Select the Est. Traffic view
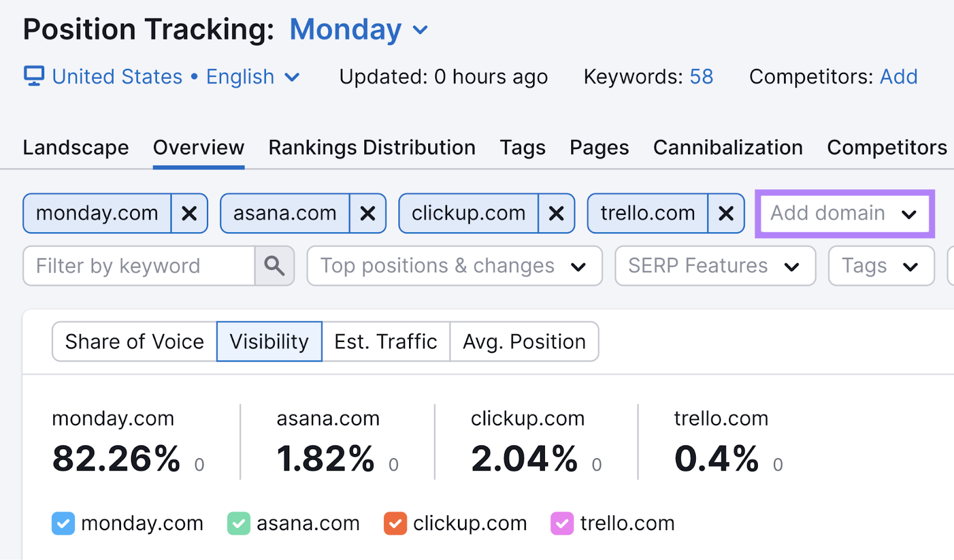The height and width of the screenshot is (560, 954). point(385,341)
